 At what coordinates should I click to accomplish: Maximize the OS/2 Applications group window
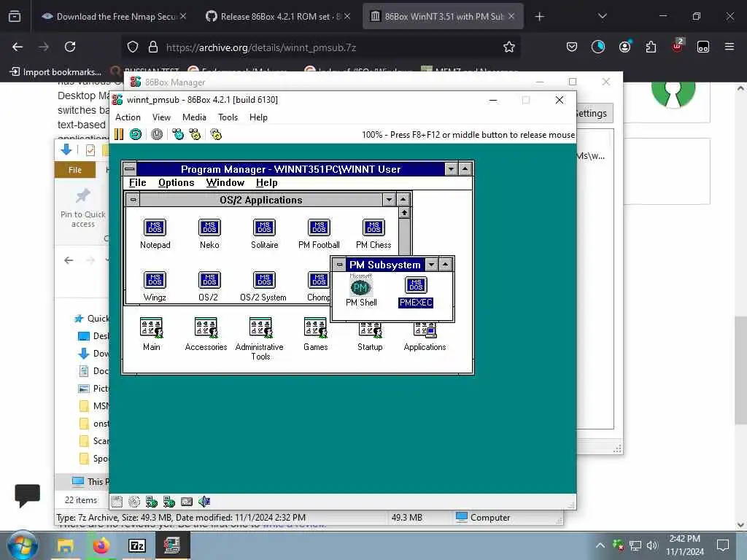403,200
